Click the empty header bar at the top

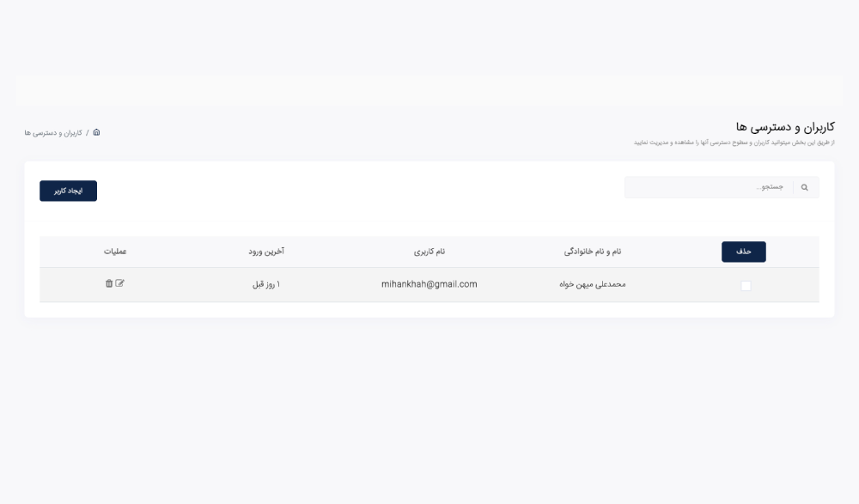click(429, 90)
